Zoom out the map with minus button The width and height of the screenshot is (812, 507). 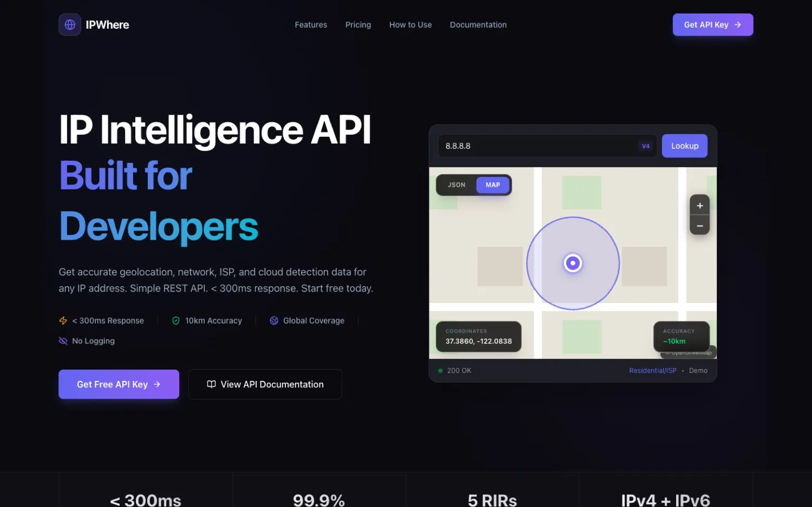click(700, 226)
